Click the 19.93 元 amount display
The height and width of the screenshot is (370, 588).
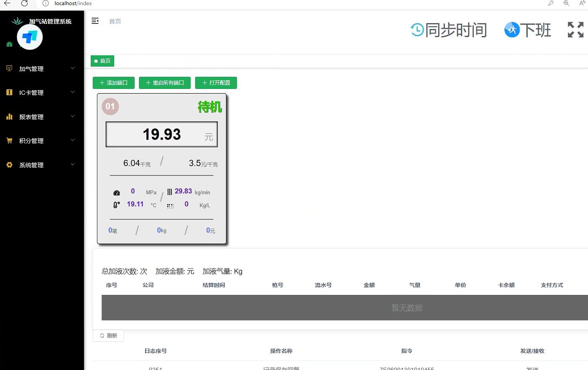(162, 134)
